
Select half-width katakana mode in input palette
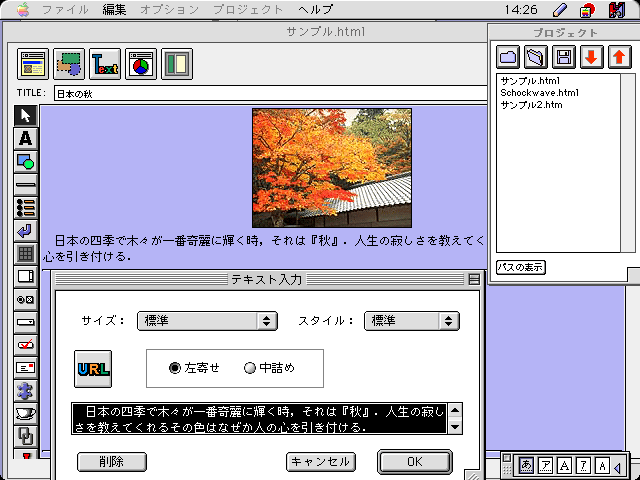pos(584,465)
